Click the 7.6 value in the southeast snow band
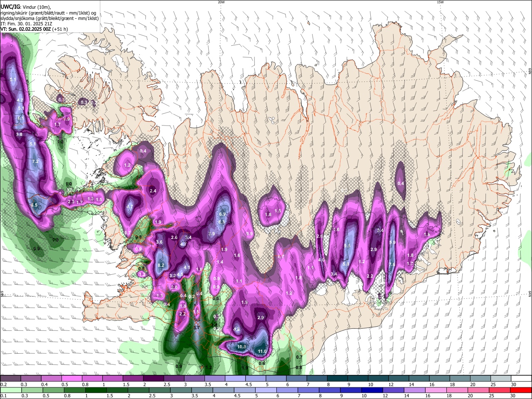Screen dimensions: 532x399 392,265
